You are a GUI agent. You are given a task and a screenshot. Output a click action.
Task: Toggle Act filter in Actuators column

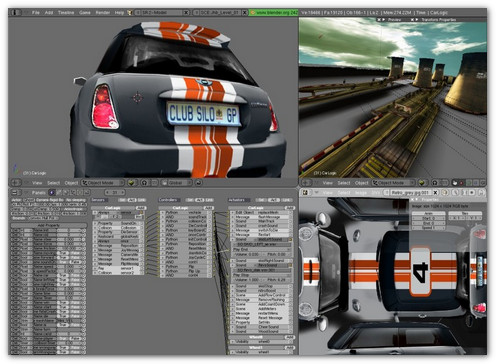pyautogui.click(x=274, y=200)
